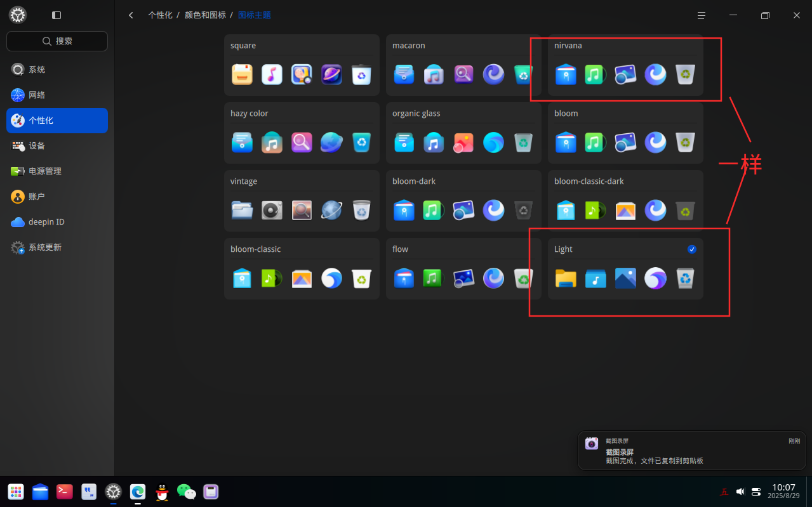Open 网络 settings in sidebar
Viewport: 812px width, 507px height.
57,95
